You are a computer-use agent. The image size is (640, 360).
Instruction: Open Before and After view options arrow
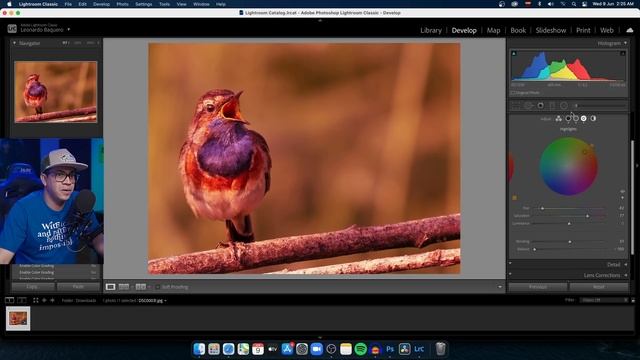[149, 287]
